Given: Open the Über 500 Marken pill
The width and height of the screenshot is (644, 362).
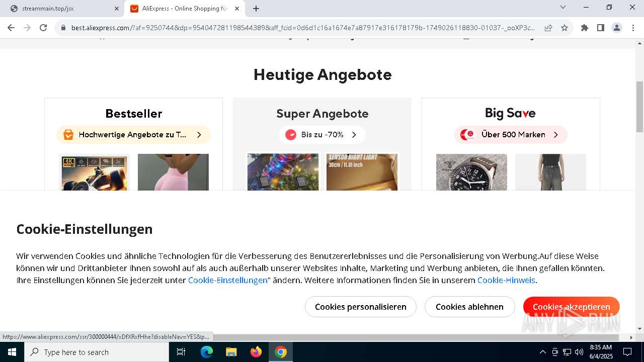Looking at the screenshot, I should (511, 135).
